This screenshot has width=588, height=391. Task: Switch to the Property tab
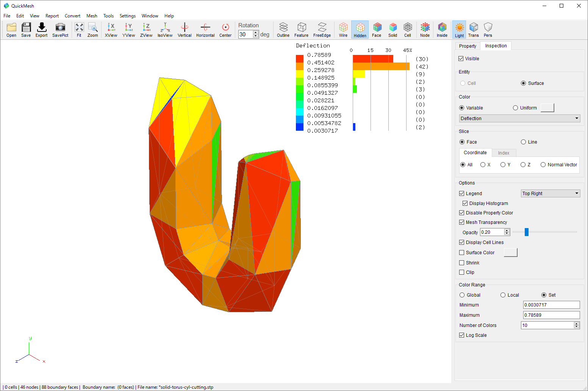click(x=468, y=46)
